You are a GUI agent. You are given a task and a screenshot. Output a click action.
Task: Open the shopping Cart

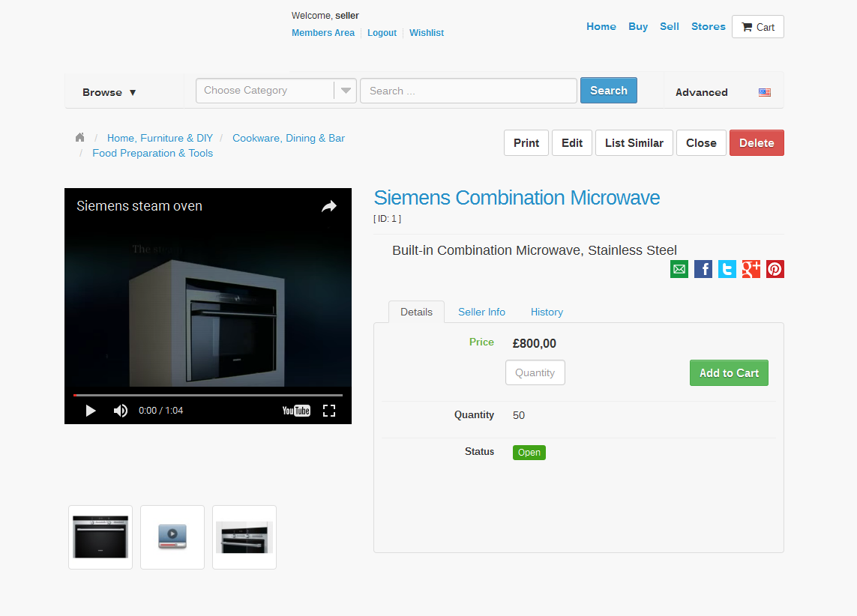click(x=758, y=27)
